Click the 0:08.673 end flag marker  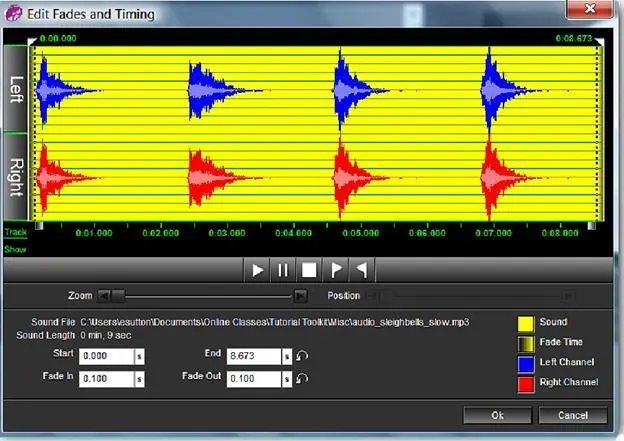coord(599,41)
